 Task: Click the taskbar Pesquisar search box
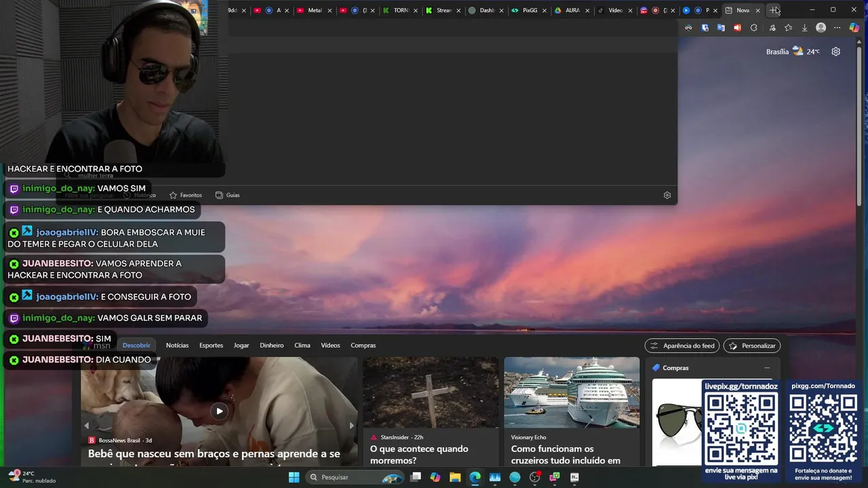point(355,477)
